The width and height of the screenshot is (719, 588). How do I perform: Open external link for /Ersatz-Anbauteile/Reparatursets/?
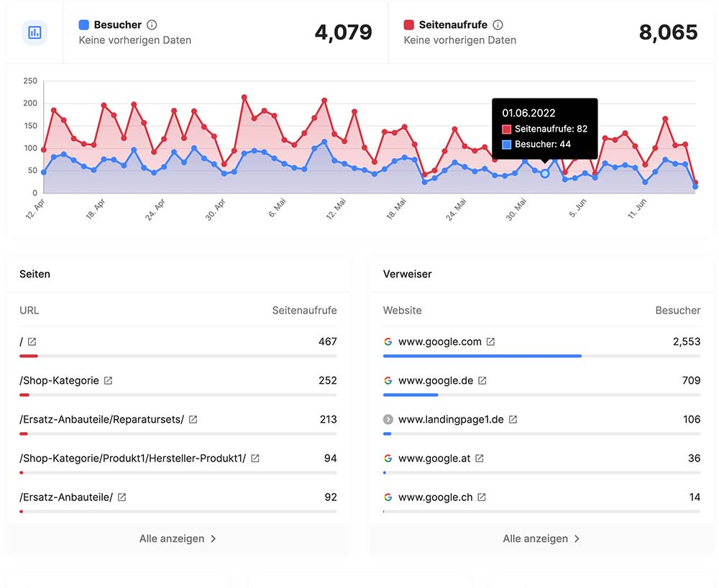click(193, 420)
